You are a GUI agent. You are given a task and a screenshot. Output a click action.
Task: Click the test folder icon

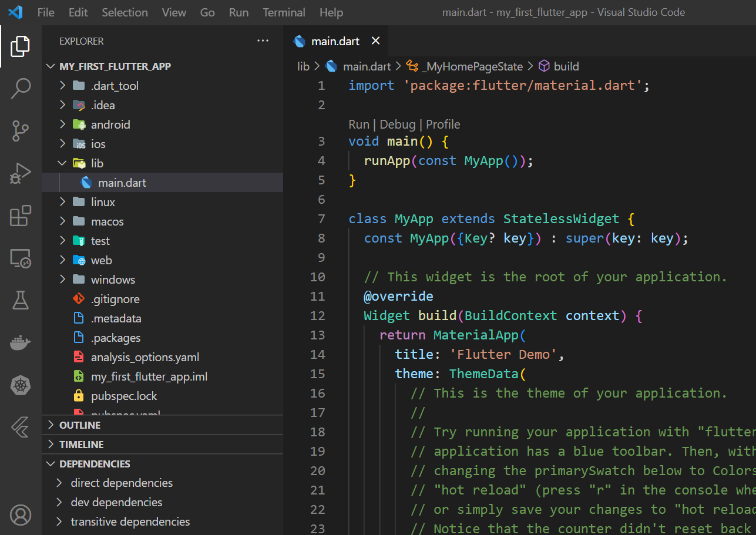click(x=78, y=241)
